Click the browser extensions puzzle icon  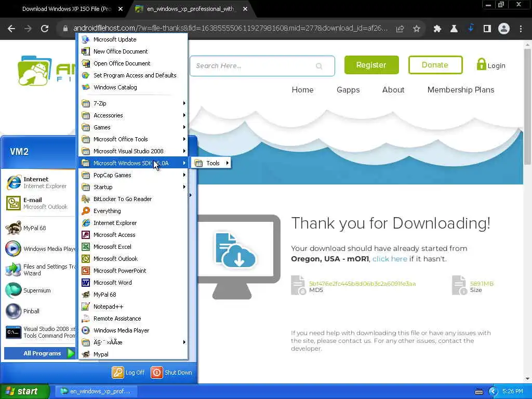point(437,29)
